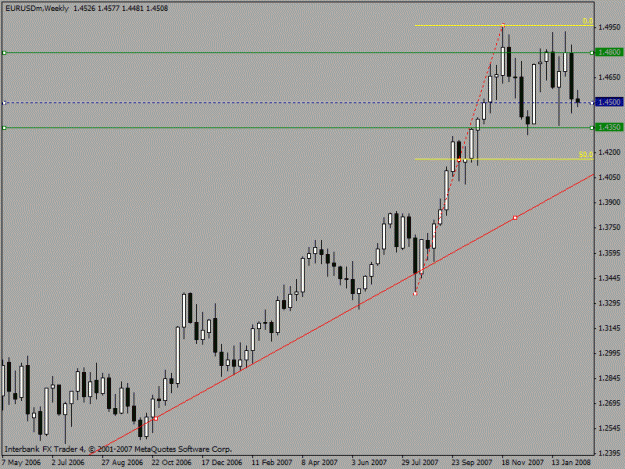Click the 1.2845 price axis label
Image resolution: width=625 pixels, height=469 pixels.
pyautogui.click(x=610, y=378)
